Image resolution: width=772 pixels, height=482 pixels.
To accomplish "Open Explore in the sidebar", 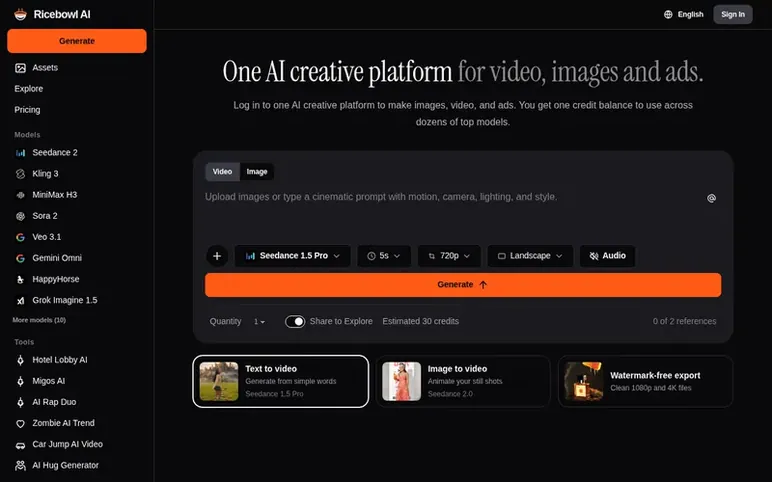I will (29, 89).
